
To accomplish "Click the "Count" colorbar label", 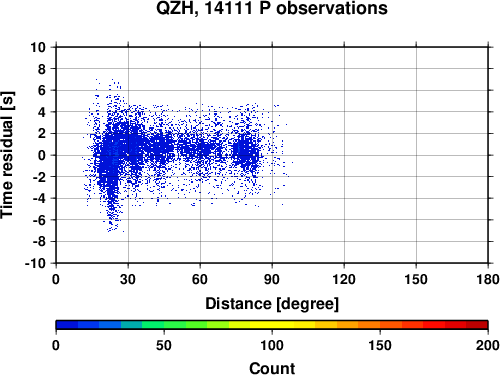I will point(272,368).
